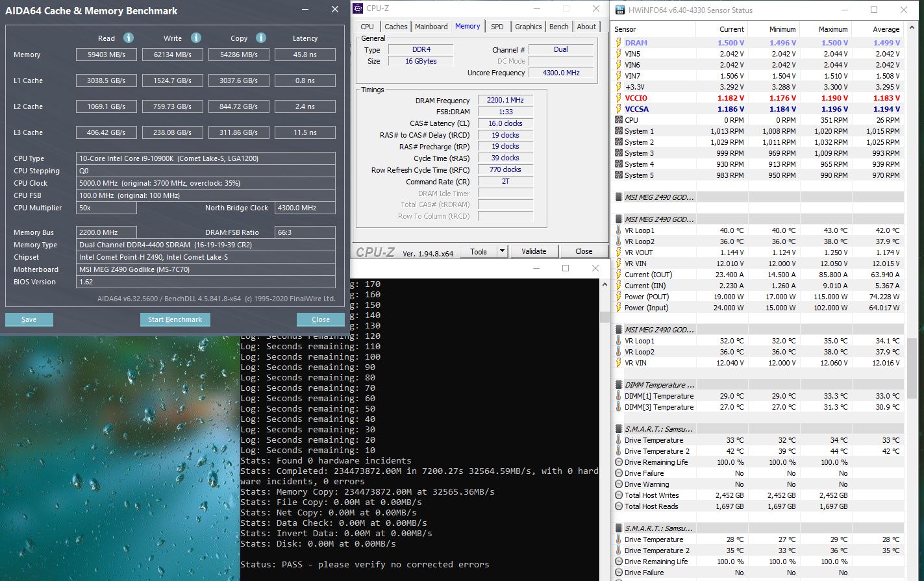This screenshot has width=924, height=581.
Task: Click the Average column header in HWiNFO64
Action: pos(877,29)
